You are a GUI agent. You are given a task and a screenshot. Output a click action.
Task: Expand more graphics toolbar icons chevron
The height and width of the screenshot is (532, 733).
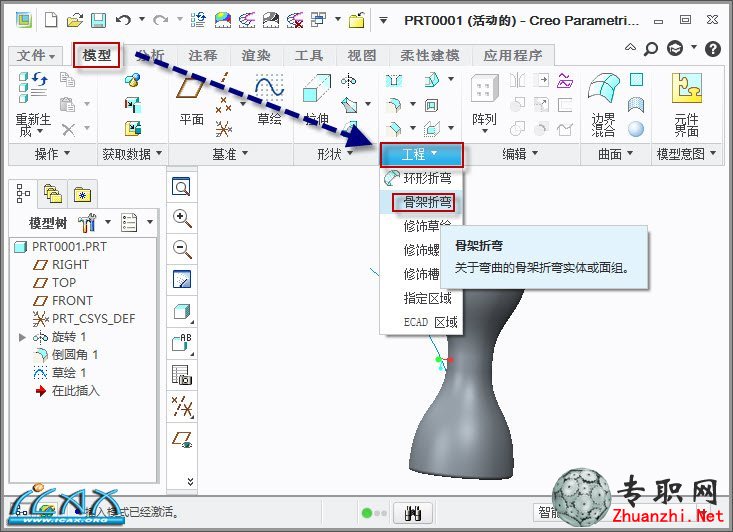coord(190,482)
